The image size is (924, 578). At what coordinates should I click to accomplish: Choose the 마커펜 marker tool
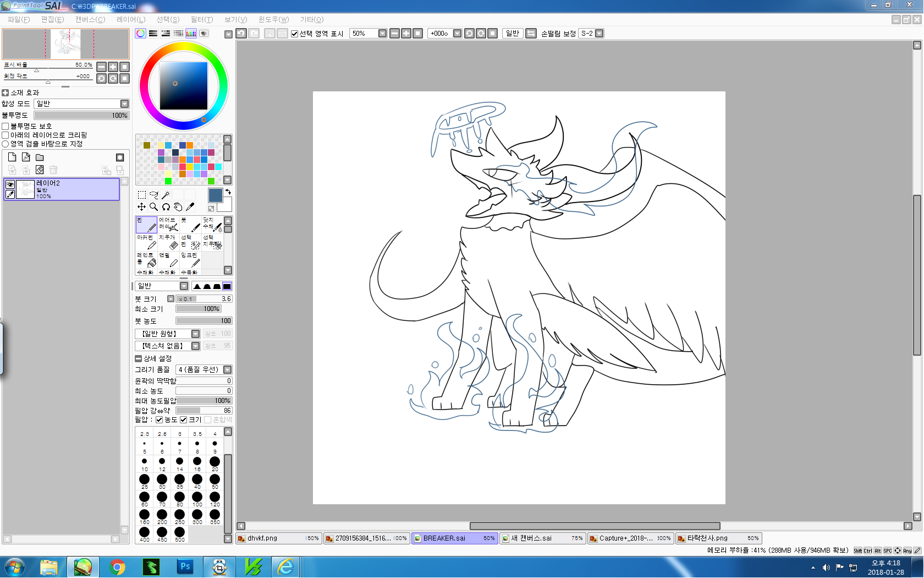(x=146, y=242)
